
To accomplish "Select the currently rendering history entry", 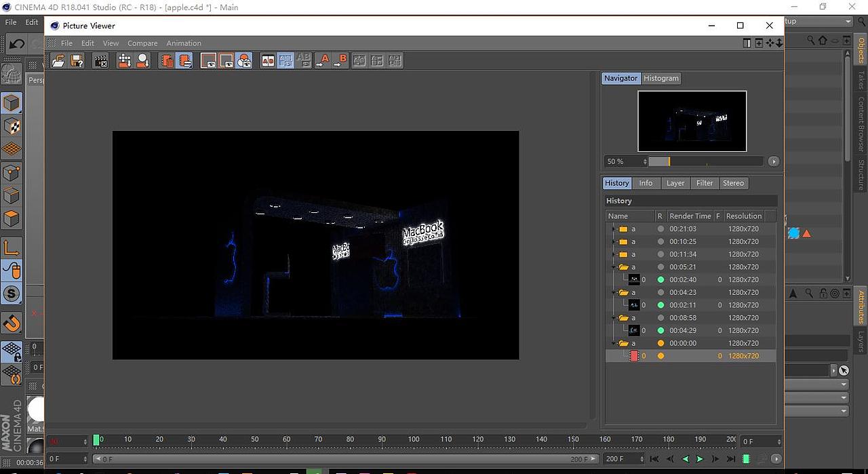I will click(x=690, y=356).
